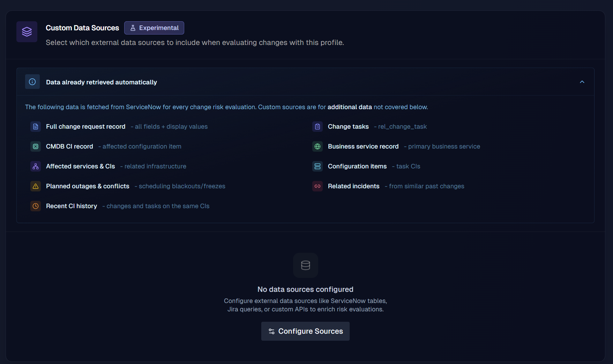Click the Related incidents entry

(x=353, y=186)
